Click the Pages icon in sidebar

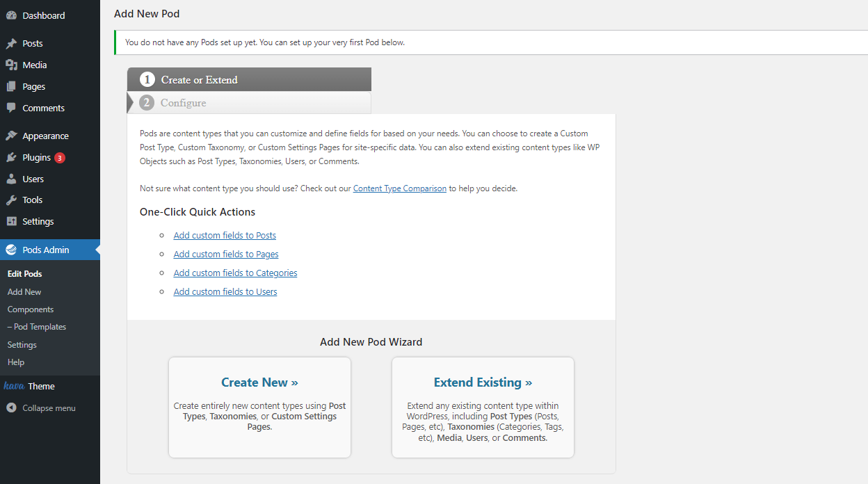tap(11, 86)
